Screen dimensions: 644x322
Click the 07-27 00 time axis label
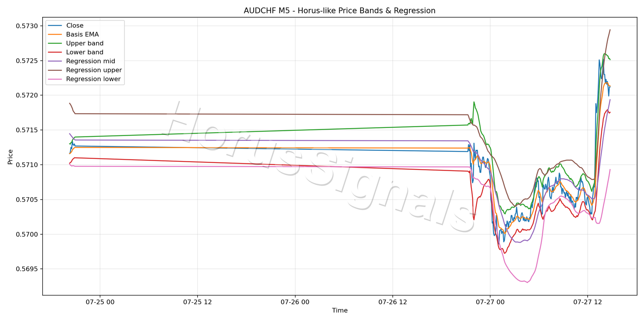490,302
